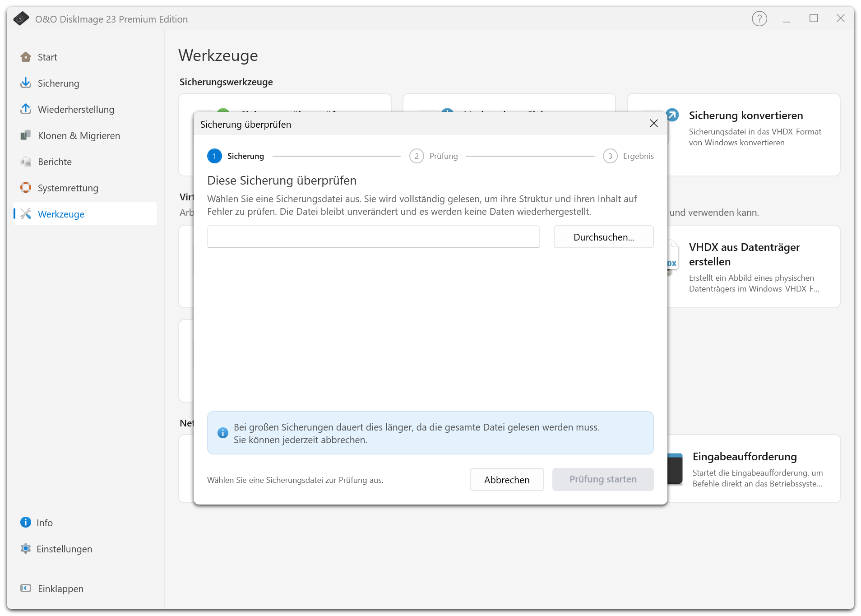Click the Durchsuchen... button
This screenshot has width=861, height=616.
[x=603, y=237]
